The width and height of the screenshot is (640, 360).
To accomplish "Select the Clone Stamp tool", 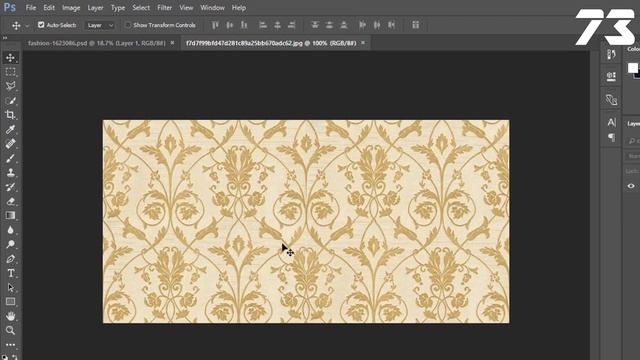I will tap(11, 172).
